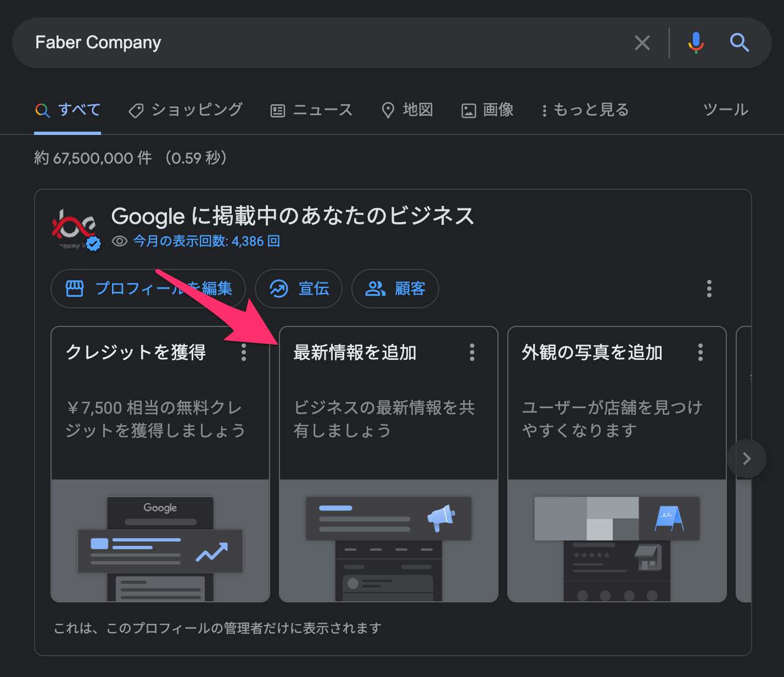Open the ニュース tab
The height and width of the screenshot is (677, 784).
311,110
